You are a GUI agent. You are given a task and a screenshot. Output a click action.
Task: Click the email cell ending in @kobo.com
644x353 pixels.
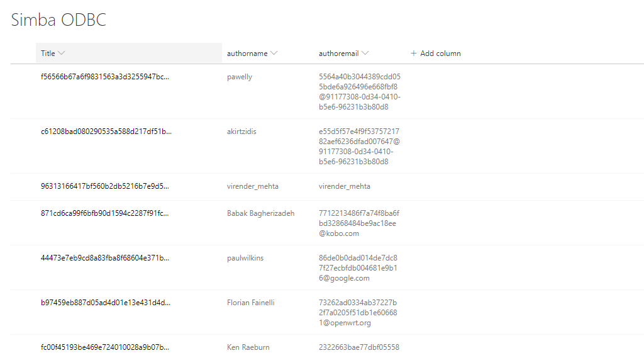(x=358, y=223)
